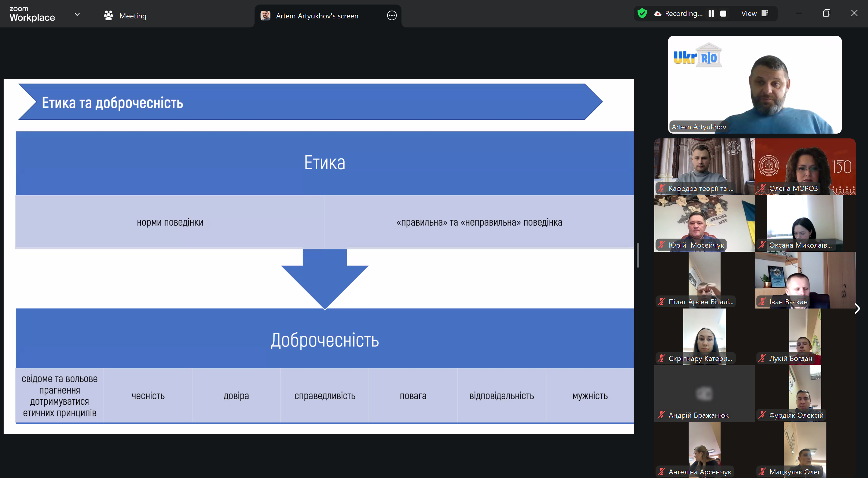Pause the recording
This screenshot has width=868, height=478.
click(711, 14)
